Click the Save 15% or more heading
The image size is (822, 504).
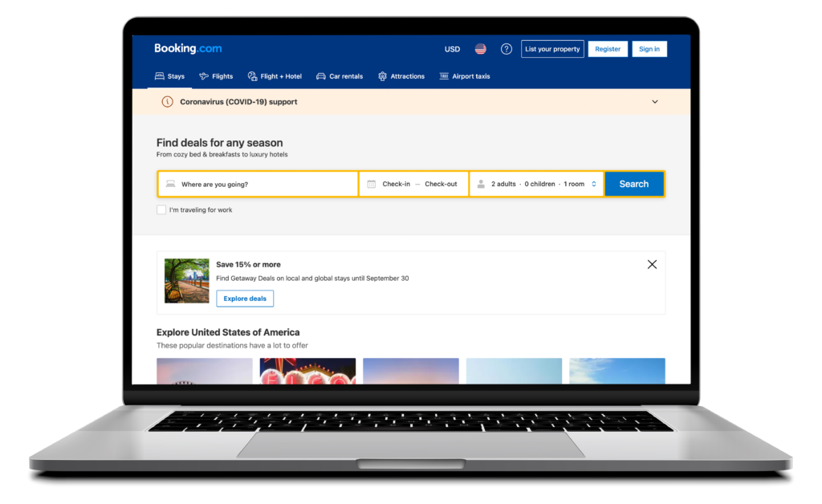248,265
